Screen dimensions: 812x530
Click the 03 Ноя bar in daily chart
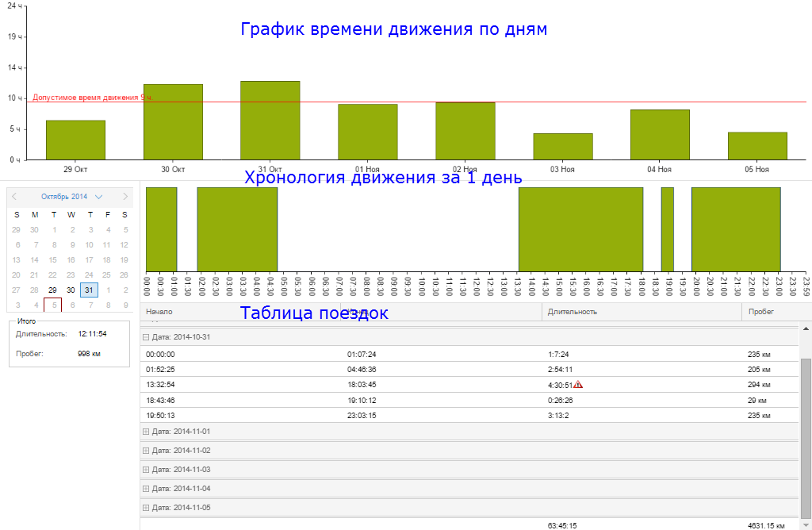(x=562, y=146)
